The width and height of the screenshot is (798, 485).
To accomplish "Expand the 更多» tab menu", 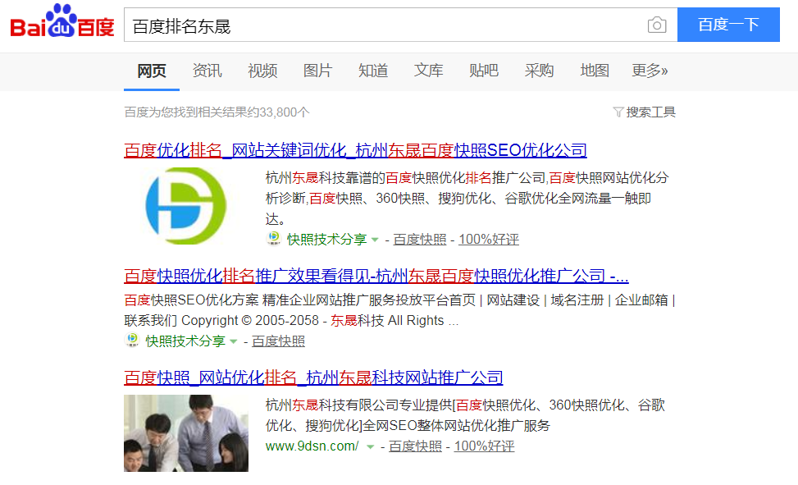I will pyautogui.click(x=650, y=70).
